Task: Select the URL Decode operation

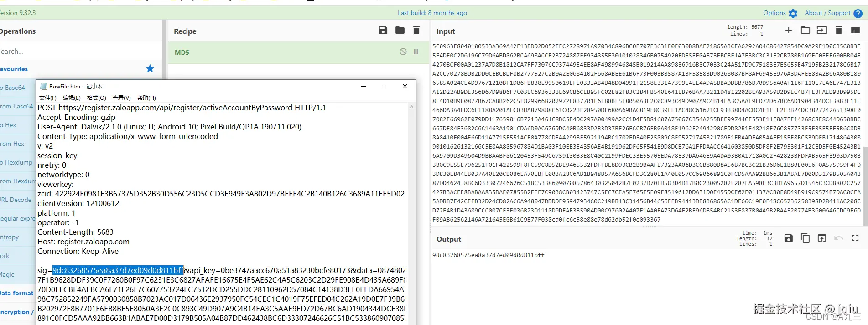Action: tap(16, 200)
